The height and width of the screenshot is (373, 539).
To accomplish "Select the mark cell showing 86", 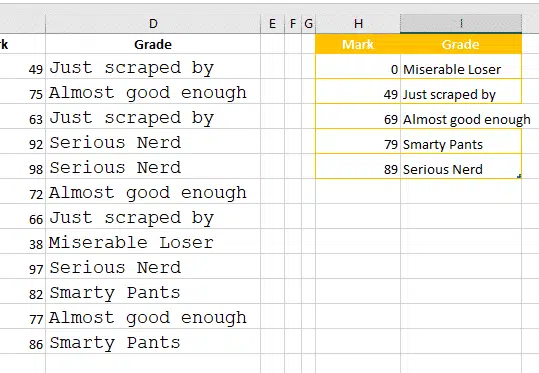I will pos(22,342).
